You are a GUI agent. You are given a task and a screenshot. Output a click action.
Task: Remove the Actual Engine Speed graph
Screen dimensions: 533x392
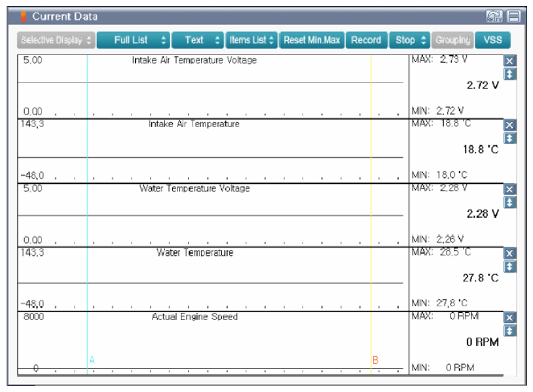click(x=510, y=317)
